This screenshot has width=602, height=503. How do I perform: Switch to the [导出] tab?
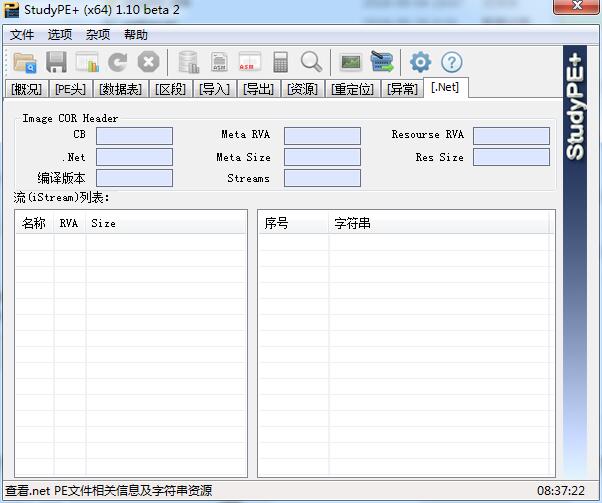[258, 89]
